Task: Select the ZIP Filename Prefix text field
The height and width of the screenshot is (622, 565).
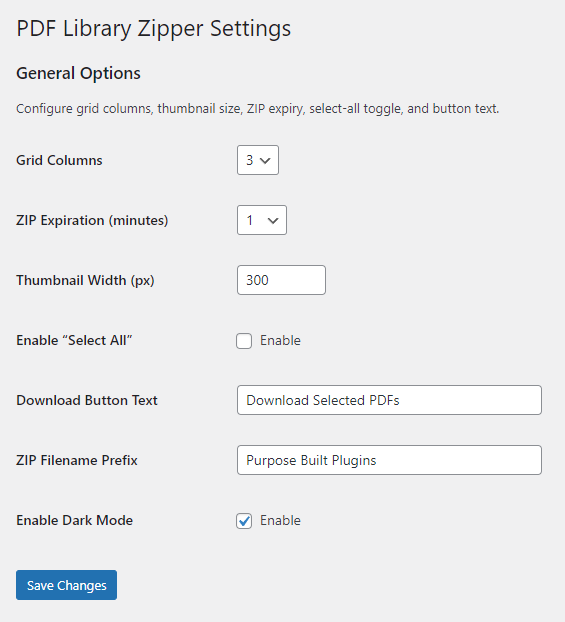Action: [x=389, y=460]
